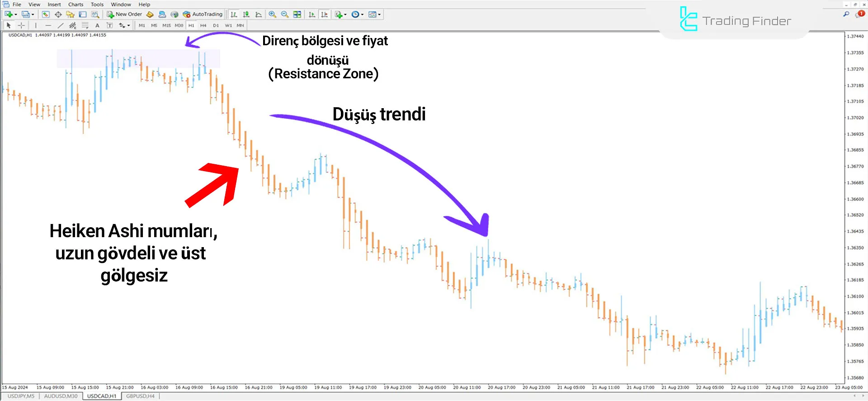This screenshot has height=401, width=868.
Task: Expand the Profiles dropdown arrow
Action: [x=33, y=14]
